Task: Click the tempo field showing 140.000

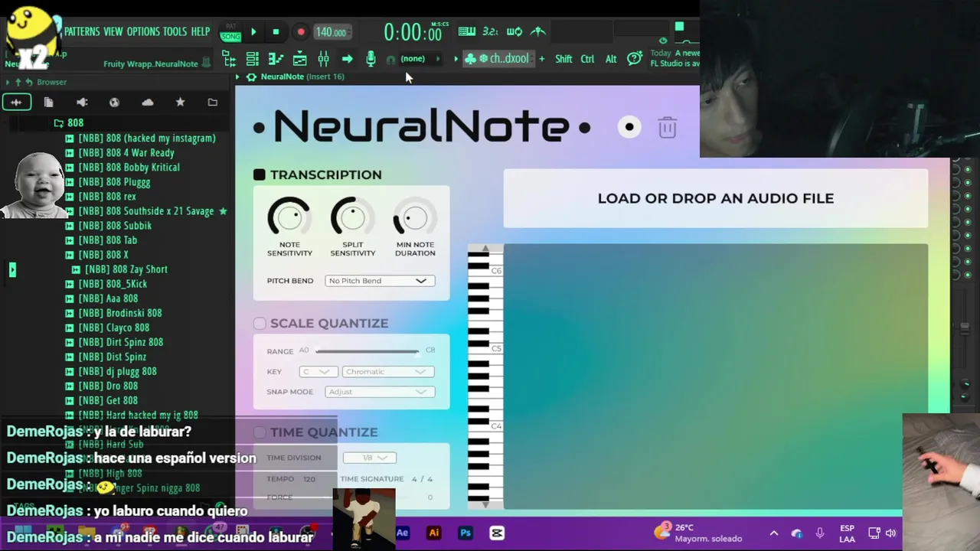Action: pos(332,32)
